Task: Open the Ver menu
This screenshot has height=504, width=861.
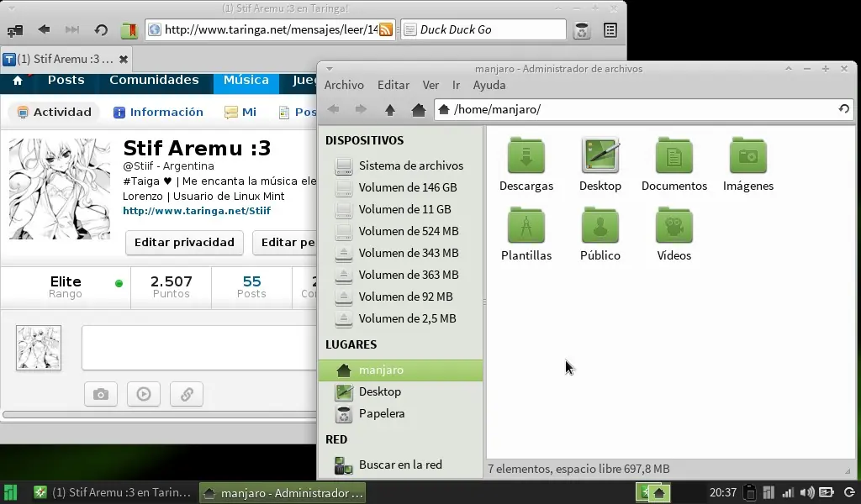Action: (x=430, y=85)
